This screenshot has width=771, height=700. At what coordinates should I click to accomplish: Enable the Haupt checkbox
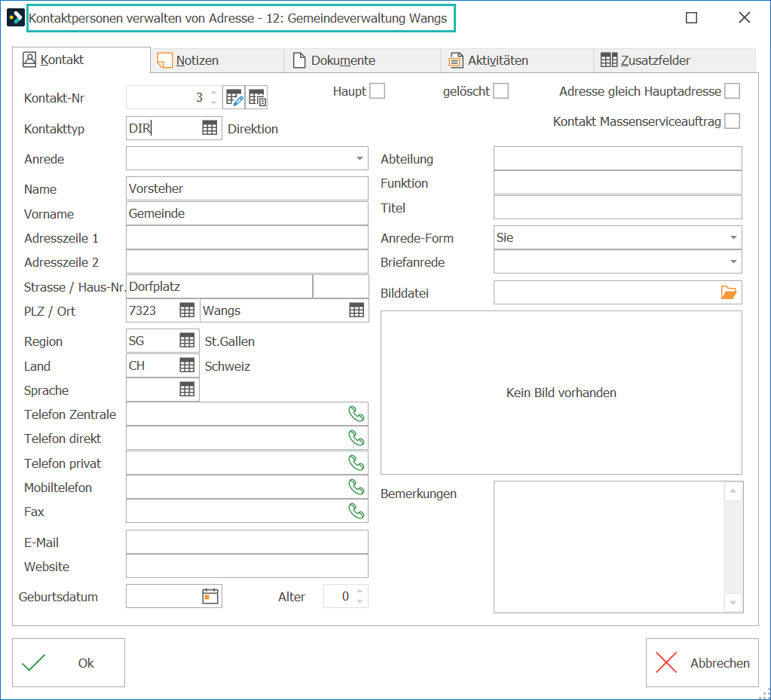coord(377,91)
